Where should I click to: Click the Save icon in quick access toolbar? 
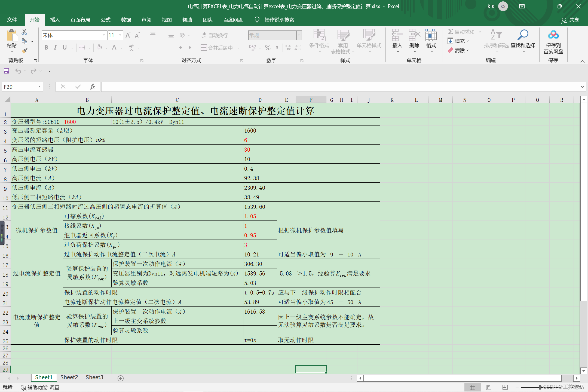(6, 71)
